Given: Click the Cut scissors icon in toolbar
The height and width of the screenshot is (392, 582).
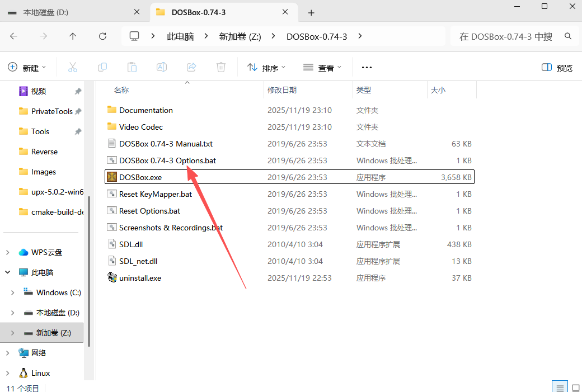Looking at the screenshot, I should (72, 67).
